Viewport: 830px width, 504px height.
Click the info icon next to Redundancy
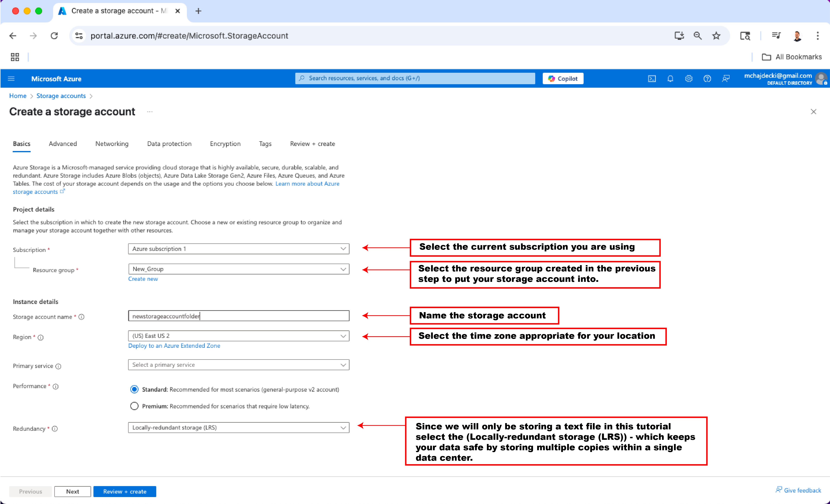click(55, 428)
